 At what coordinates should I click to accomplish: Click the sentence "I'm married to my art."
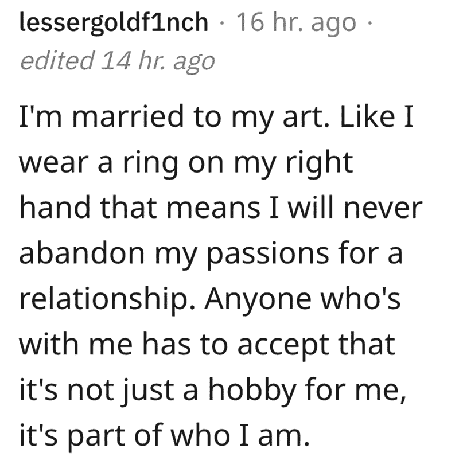174,118
